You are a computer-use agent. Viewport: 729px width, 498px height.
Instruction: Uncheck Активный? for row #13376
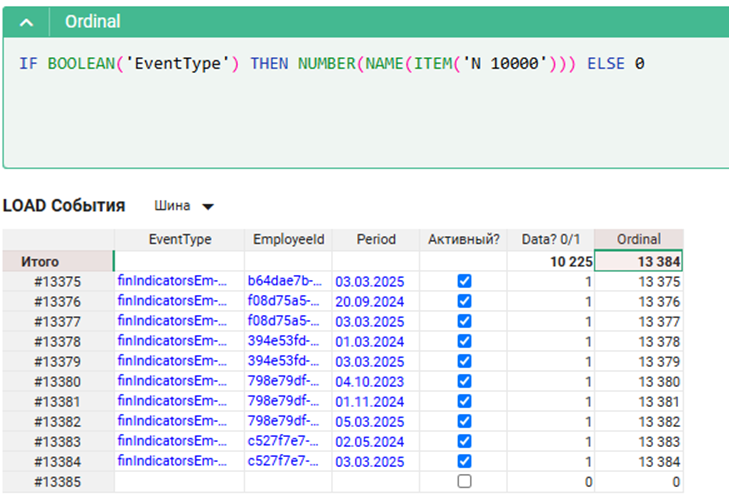pyautogui.click(x=464, y=301)
